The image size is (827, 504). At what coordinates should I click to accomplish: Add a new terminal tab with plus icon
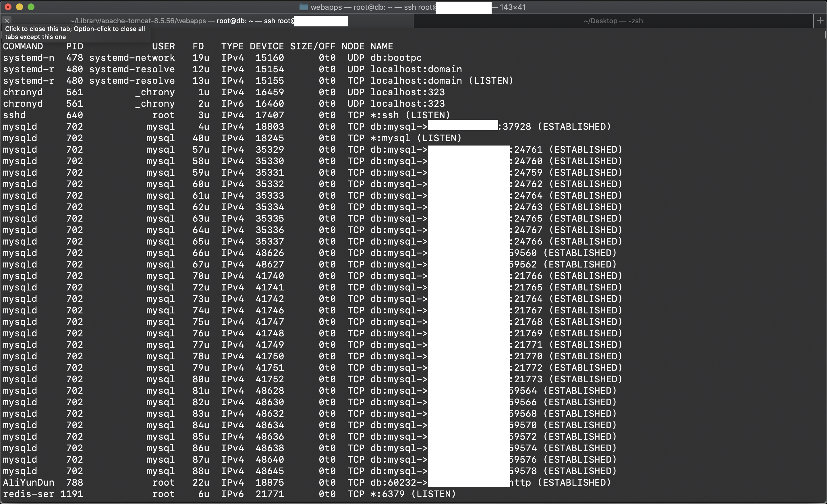point(820,21)
